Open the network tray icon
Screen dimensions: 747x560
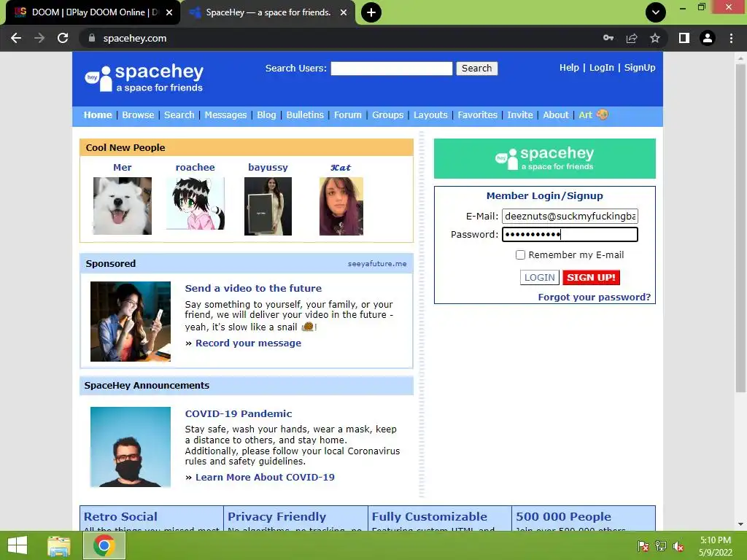pos(661,546)
